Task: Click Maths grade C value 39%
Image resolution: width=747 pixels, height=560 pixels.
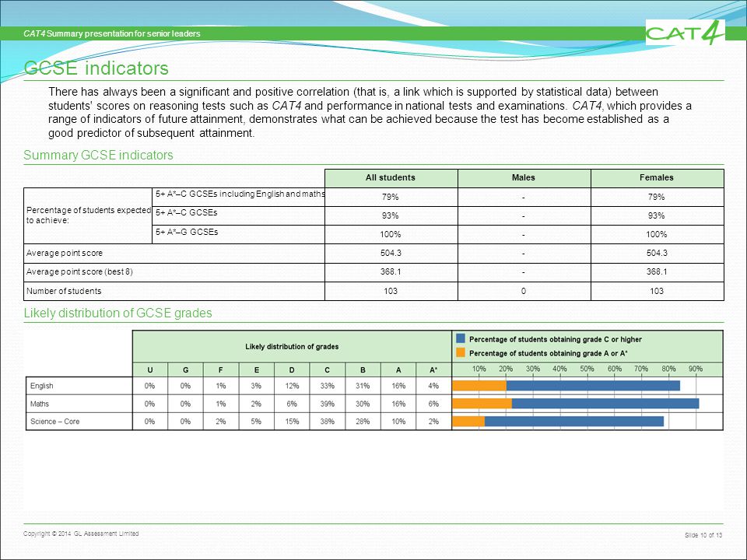Action: (328, 404)
